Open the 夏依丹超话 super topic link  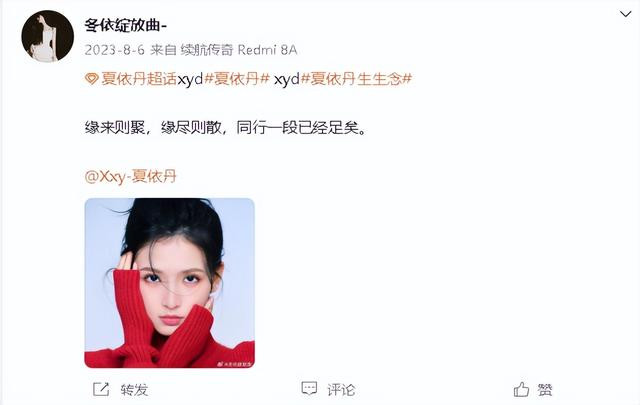(139, 79)
